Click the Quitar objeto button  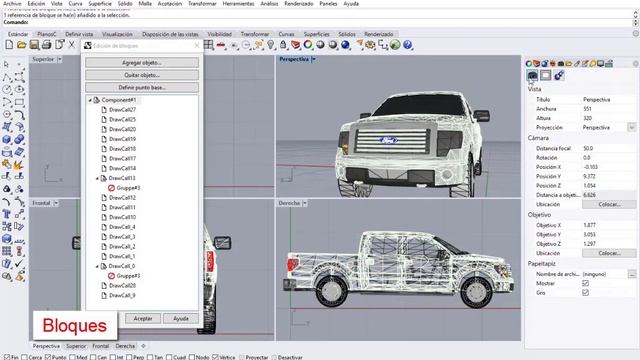[x=142, y=75]
